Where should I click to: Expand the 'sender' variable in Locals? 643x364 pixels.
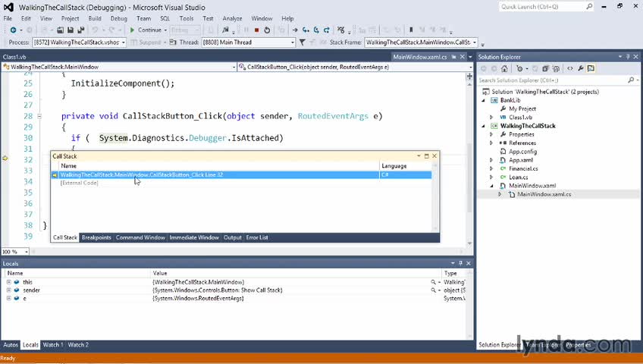tap(8, 290)
